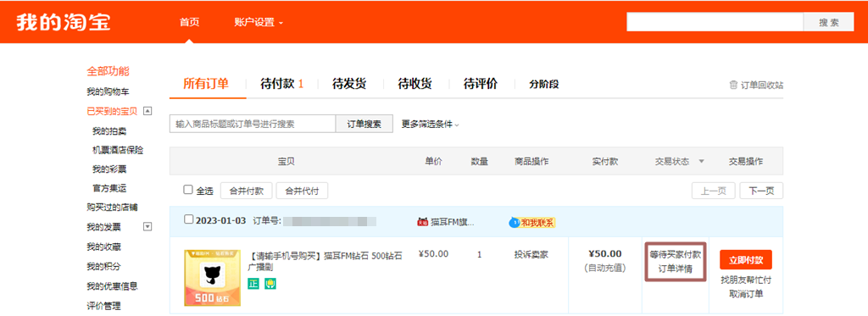Click the 合并代付 button

pyautogui.click(x=302, y=191)
